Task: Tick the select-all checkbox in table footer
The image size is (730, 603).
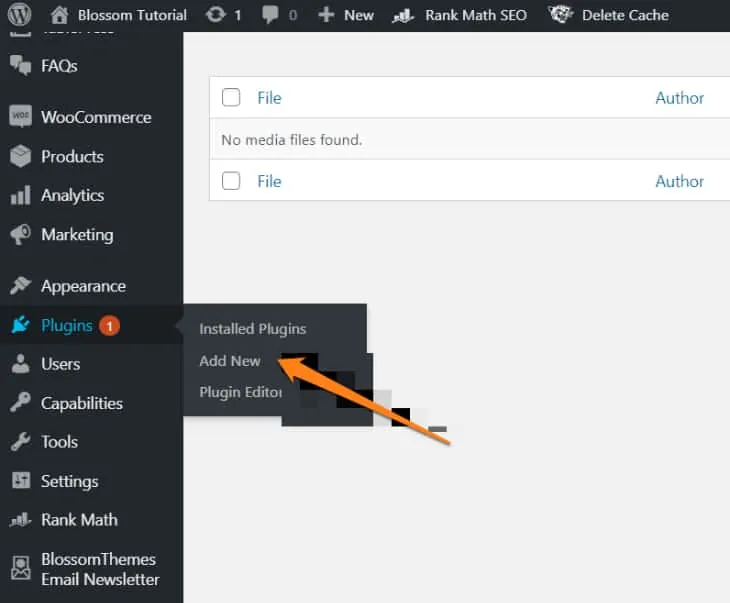Action: coord(231,181)
